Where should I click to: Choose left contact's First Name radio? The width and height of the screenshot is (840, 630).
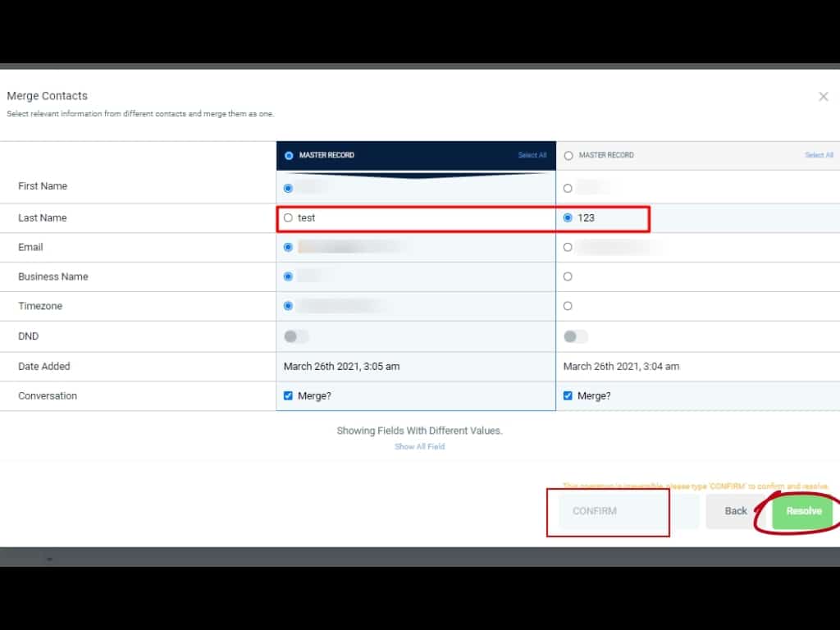point(288,188)
